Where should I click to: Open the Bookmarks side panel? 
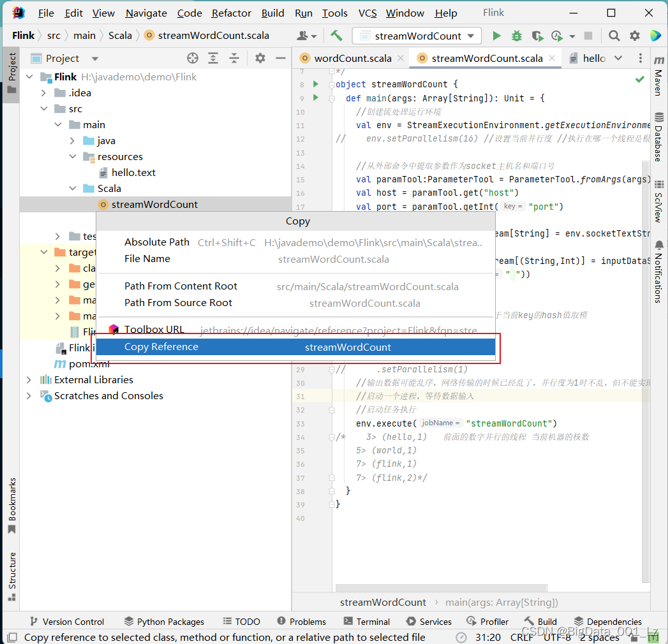(x=12, y=505)
